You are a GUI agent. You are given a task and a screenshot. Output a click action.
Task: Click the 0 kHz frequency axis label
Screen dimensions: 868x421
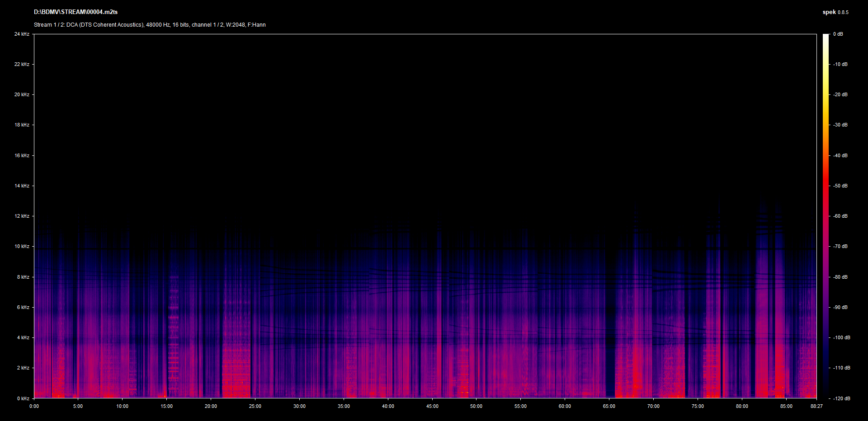pyautogui.click(x=23, y=398)
